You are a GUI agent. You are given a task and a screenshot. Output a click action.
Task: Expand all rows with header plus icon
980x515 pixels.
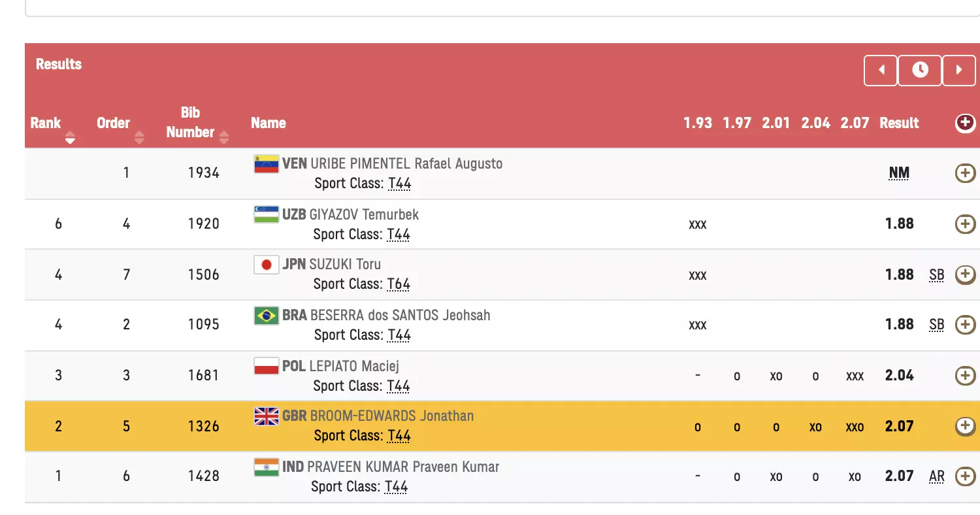(x=965, y=123)
